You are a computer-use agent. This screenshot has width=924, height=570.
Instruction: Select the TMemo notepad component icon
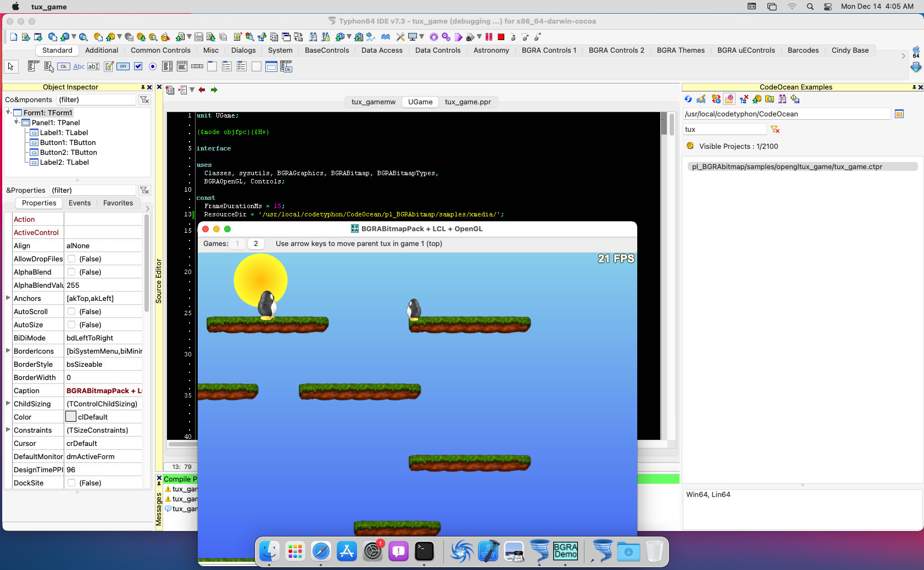[108, 66]
